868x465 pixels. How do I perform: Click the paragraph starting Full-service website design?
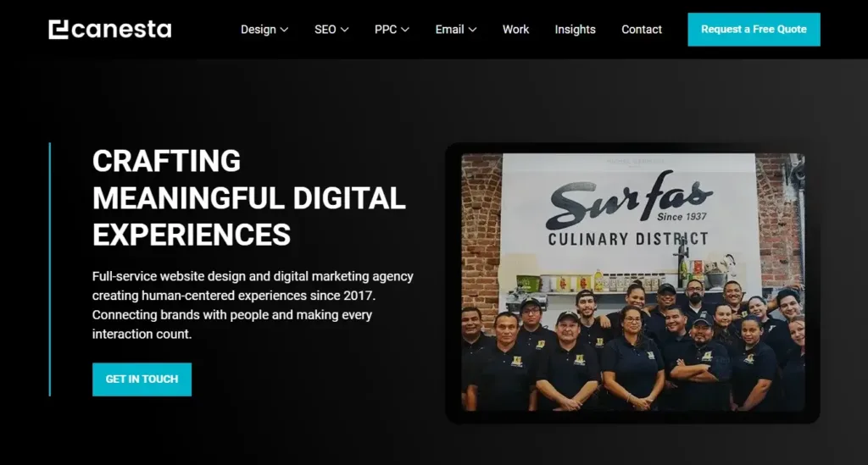click(x=253, y=305)
